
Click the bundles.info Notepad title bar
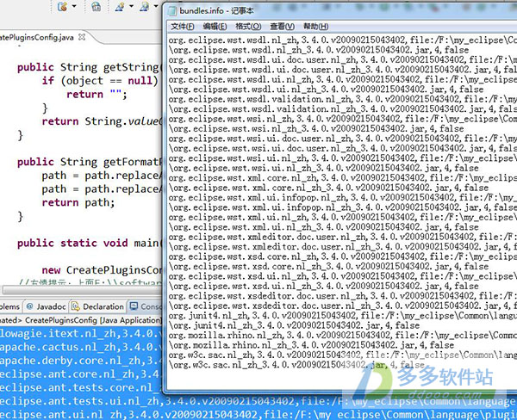tap(341, 11)
